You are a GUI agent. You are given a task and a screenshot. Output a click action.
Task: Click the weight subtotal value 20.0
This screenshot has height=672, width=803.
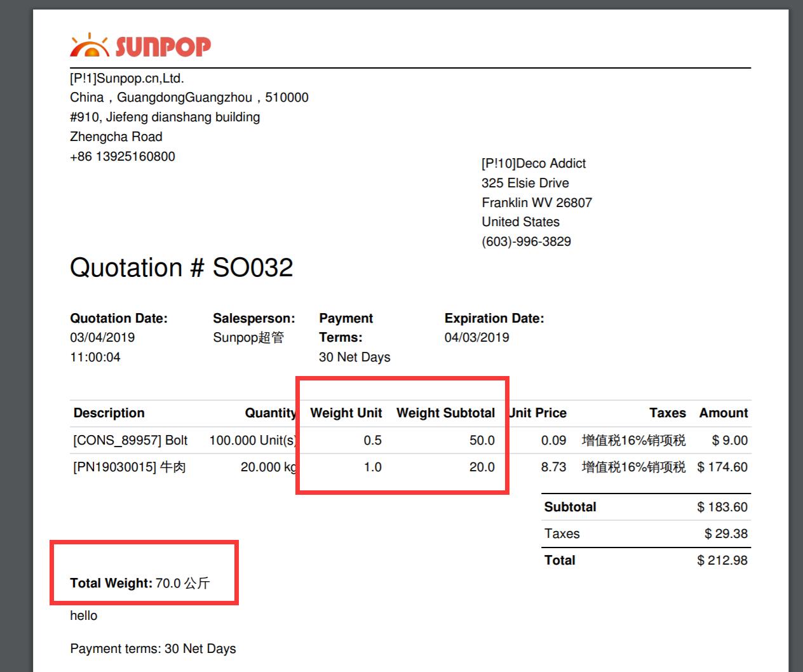[x=482, y=467]
